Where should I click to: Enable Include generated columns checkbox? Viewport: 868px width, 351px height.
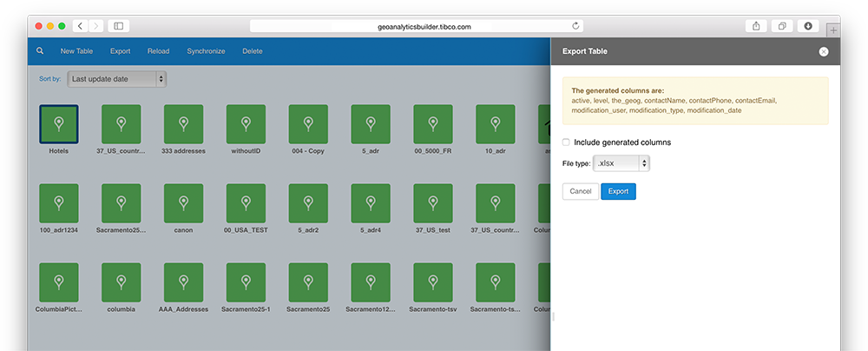coord(566,142)
